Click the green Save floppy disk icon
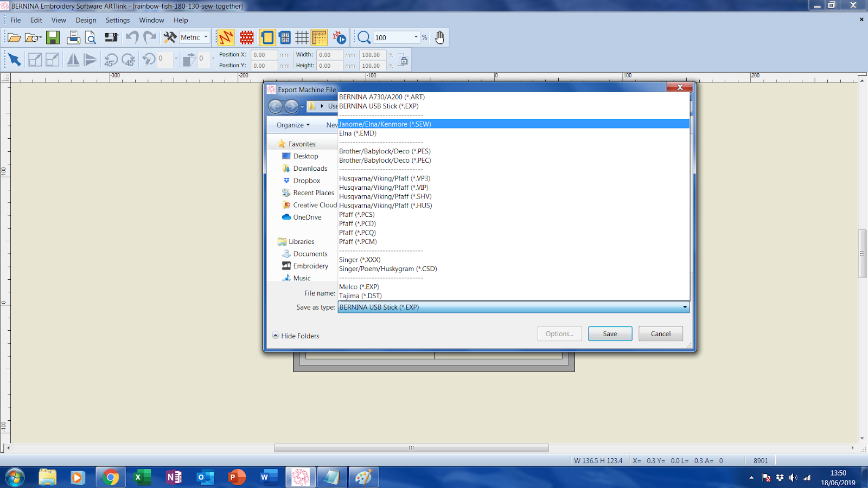868x488 pixels. 53,37
